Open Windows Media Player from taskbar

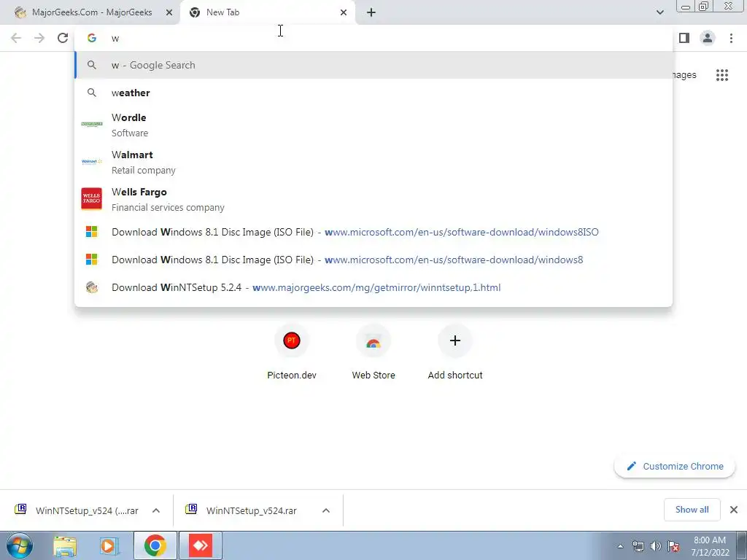point(109,545)
